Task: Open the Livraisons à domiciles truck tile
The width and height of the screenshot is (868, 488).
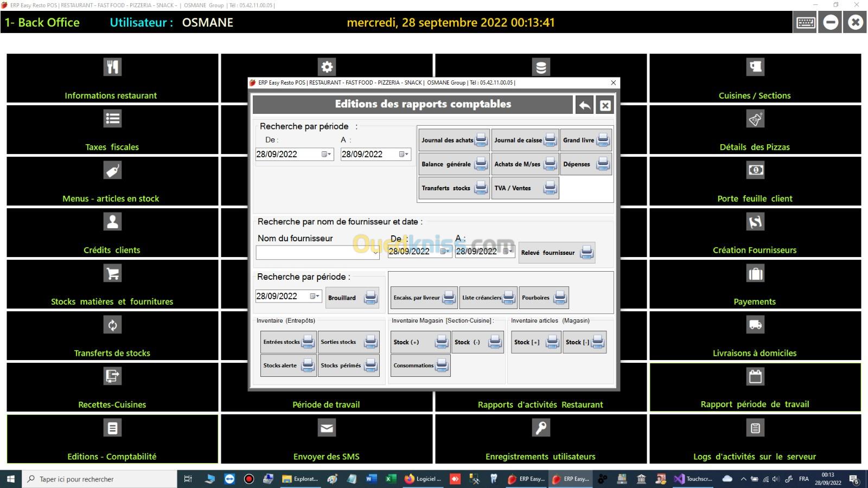Action: 755,336
